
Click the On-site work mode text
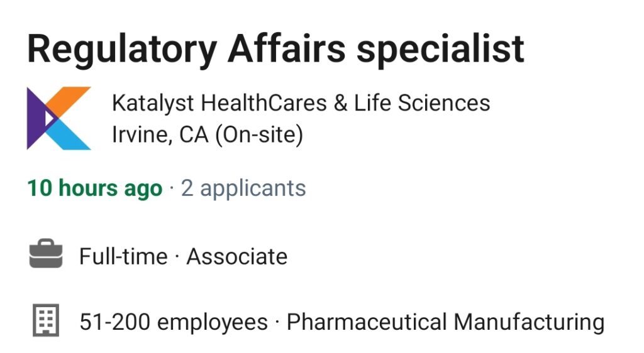pyautogui.click(x=259, y=135)
